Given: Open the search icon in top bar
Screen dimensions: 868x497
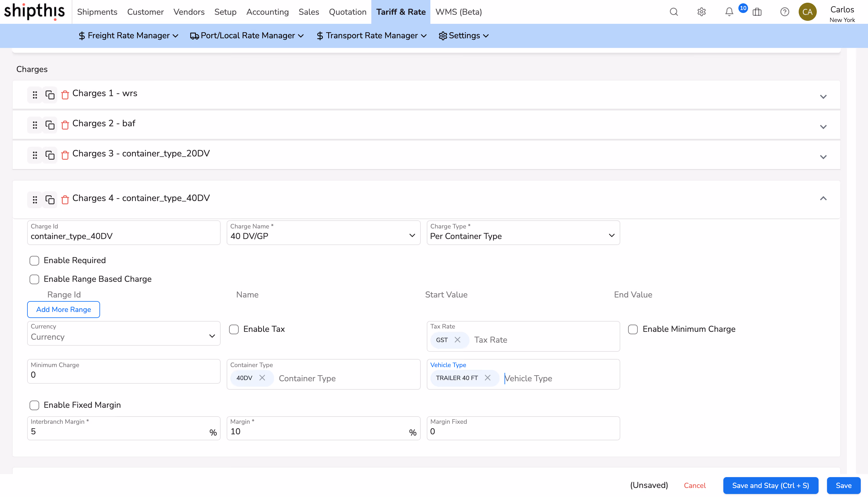Looking at the screenshot, I should point(673,12).
